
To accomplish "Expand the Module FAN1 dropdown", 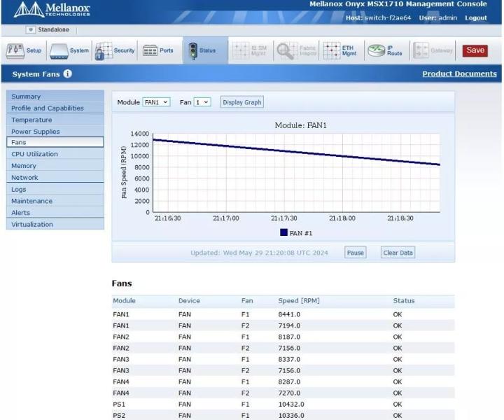I will click(156, 102).
